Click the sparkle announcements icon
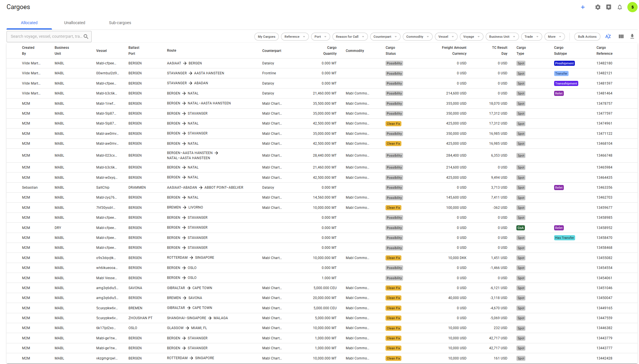Image resolution: width=639 pixels, height=364 pixels. 608,7
